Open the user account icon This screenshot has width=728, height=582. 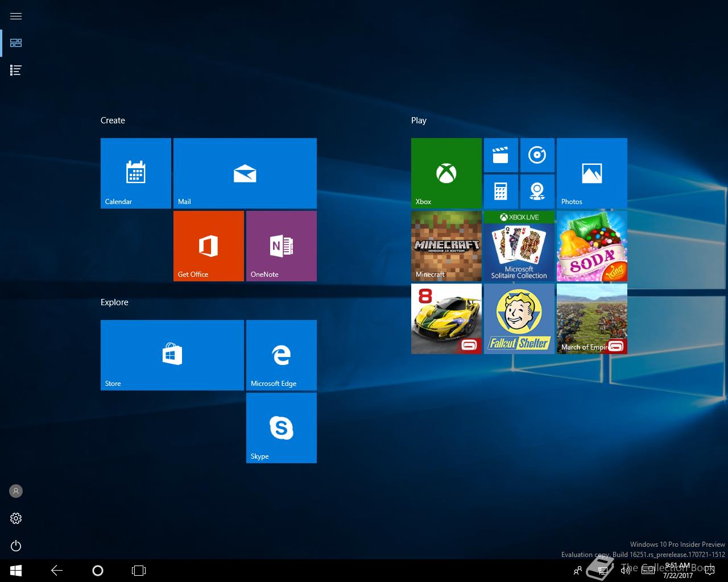pos(16,491)
